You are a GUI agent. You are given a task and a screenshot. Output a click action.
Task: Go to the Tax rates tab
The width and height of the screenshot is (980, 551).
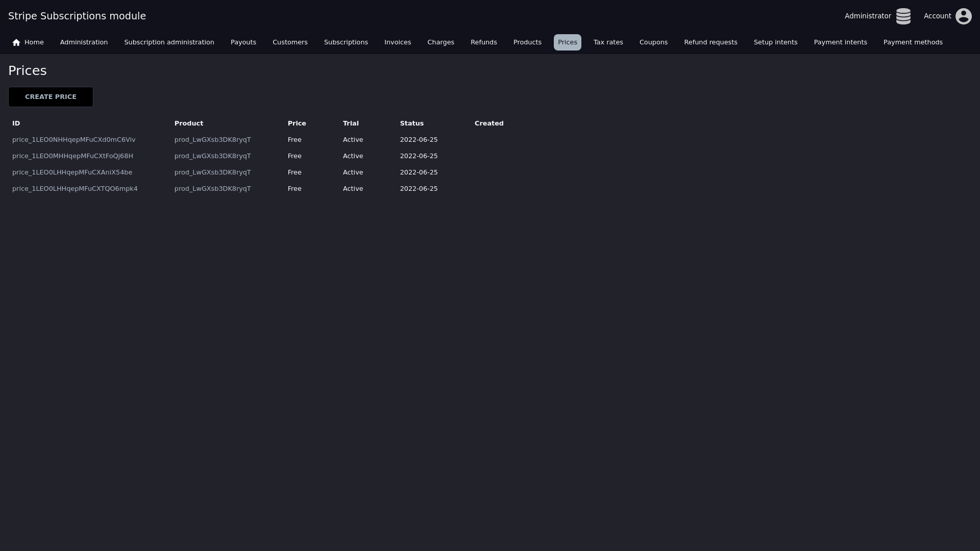[x=608, y=42]
